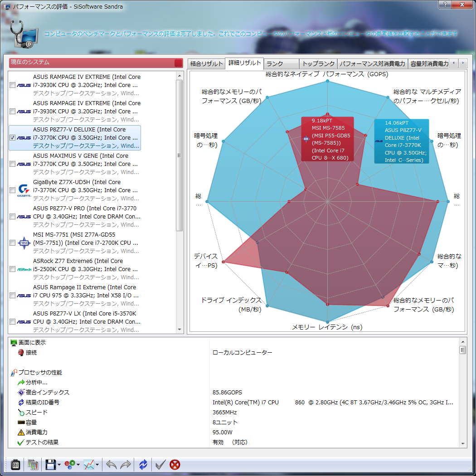Click the system list scrollbar thumb

click(180, 155)
